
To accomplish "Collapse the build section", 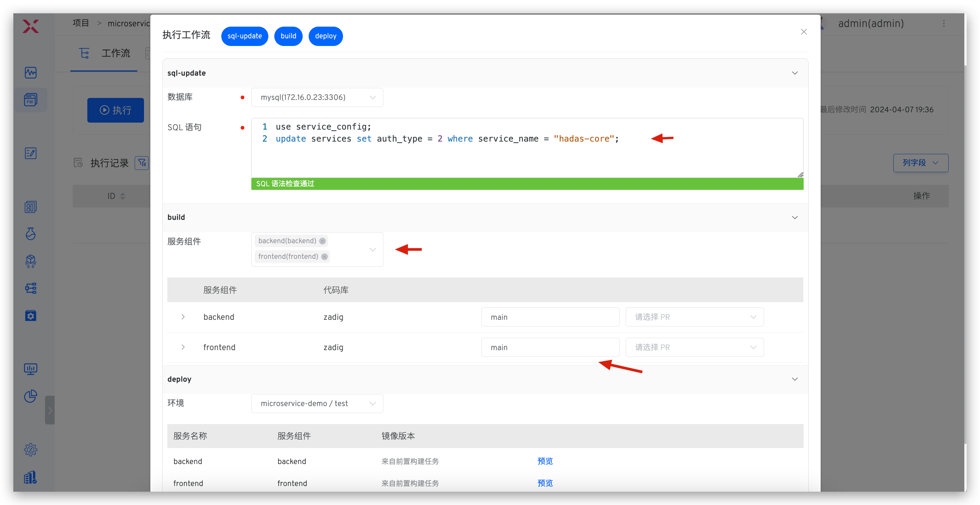I will click(x=795, y=218).
